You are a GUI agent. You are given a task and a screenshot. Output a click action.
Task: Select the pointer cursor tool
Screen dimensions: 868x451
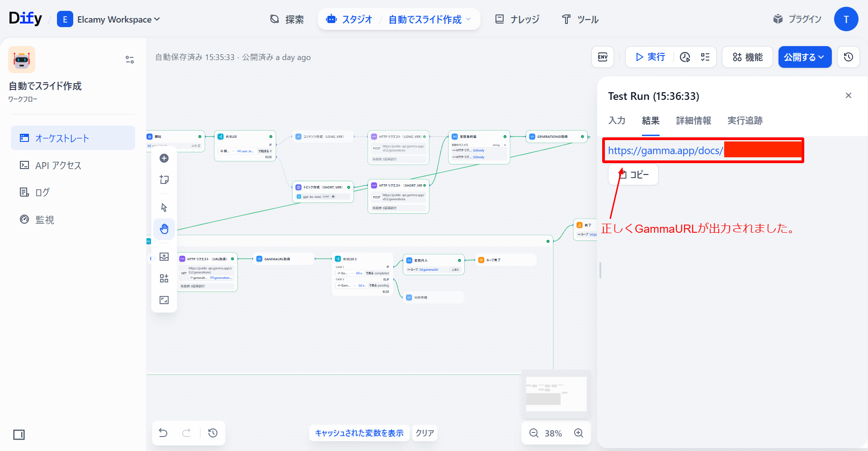[164, 207]
